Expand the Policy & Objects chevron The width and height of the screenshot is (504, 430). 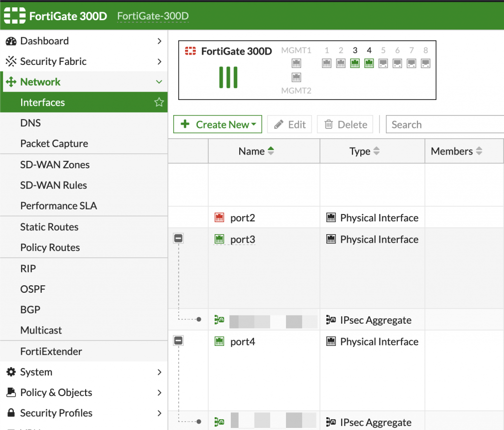tap(159, 393)
